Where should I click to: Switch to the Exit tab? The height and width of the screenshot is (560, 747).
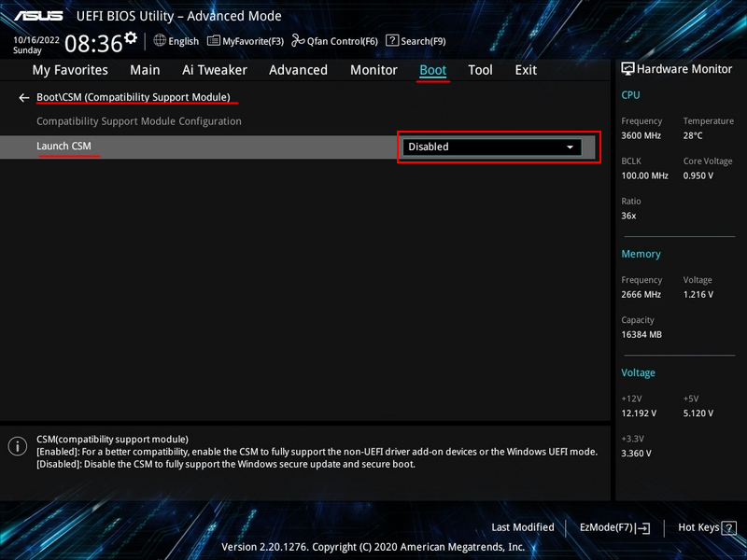tap(526, 70)
